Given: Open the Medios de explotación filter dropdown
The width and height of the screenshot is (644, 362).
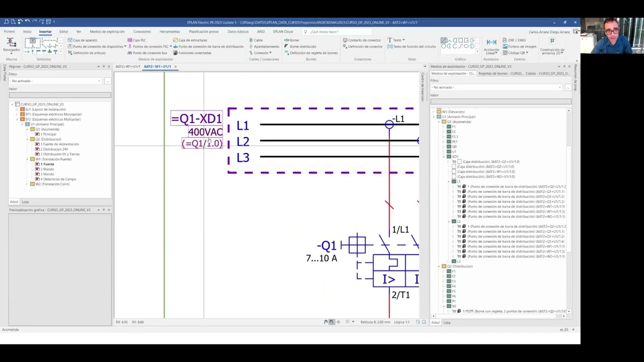Looking at the screenshot, I should tap(559, 87).
